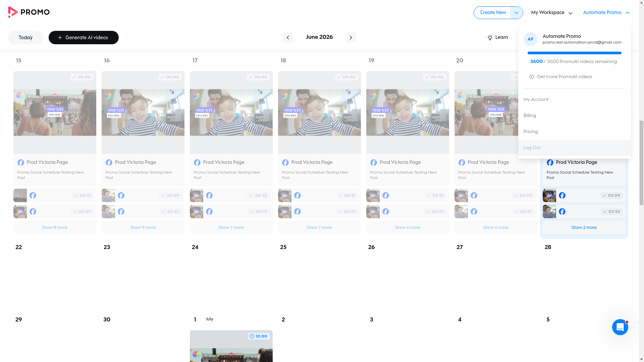This screenshot has width=644, height=362.
Task: Click the date number 24
Action: [195, 247]
